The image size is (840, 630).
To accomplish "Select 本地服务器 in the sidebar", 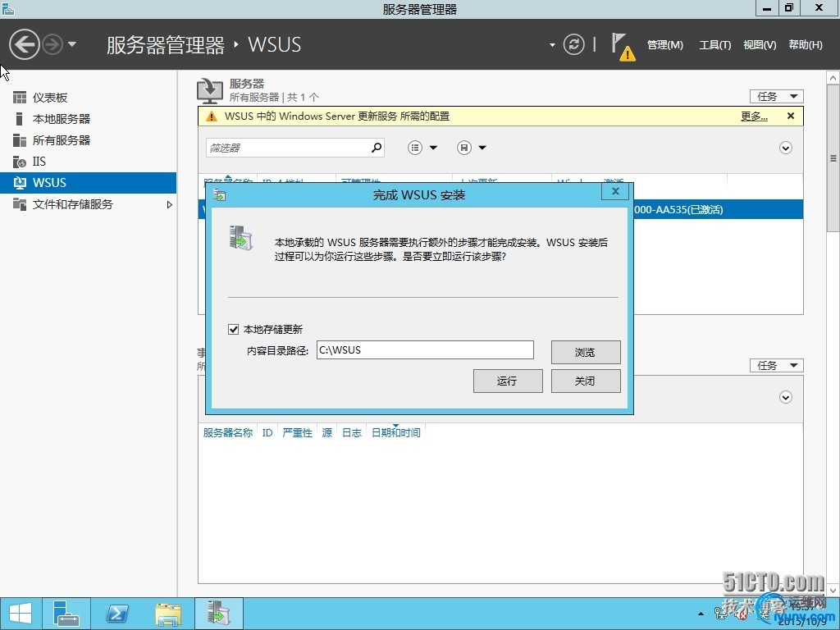I will tap(89, 119).
